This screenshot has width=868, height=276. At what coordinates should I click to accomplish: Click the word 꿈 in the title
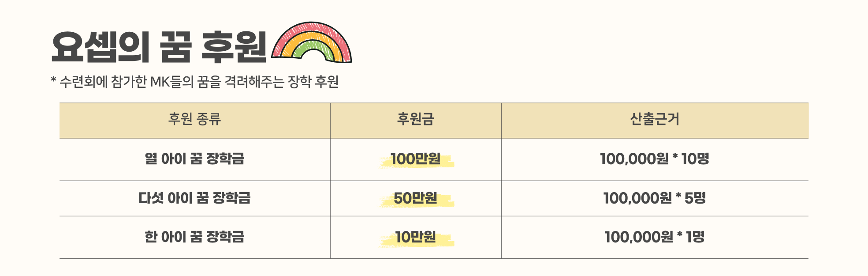point(175,47)
